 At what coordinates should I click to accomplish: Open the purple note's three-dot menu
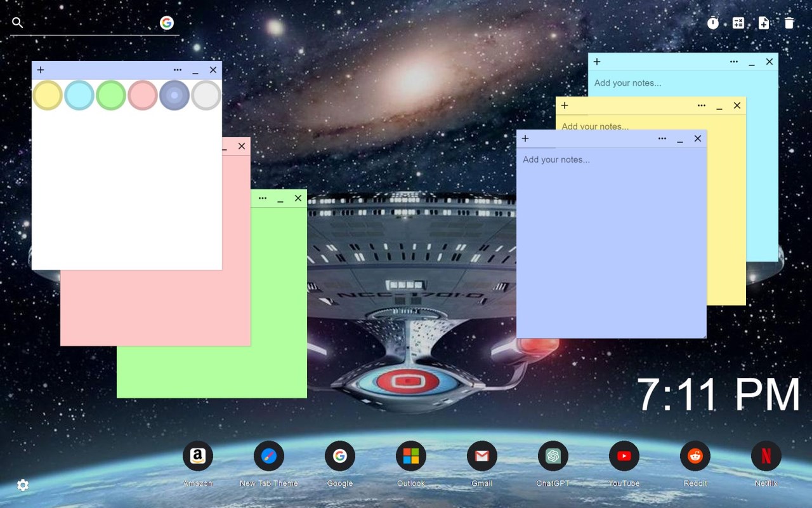662,138
